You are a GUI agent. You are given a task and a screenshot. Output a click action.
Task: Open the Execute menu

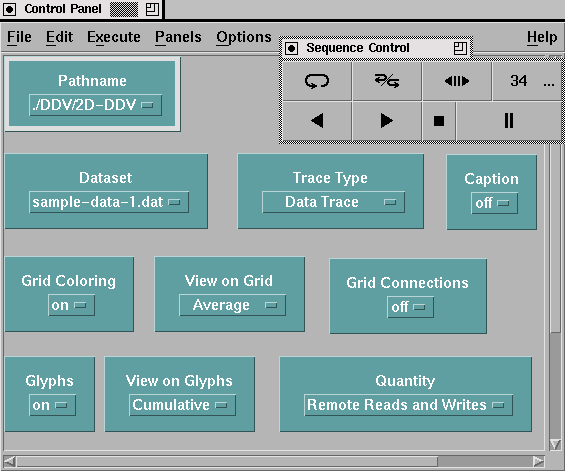click(114, 37)
